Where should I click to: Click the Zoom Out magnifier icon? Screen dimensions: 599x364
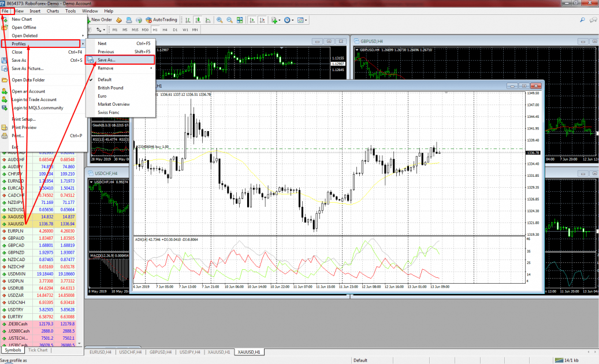click(x=229, y=20)
